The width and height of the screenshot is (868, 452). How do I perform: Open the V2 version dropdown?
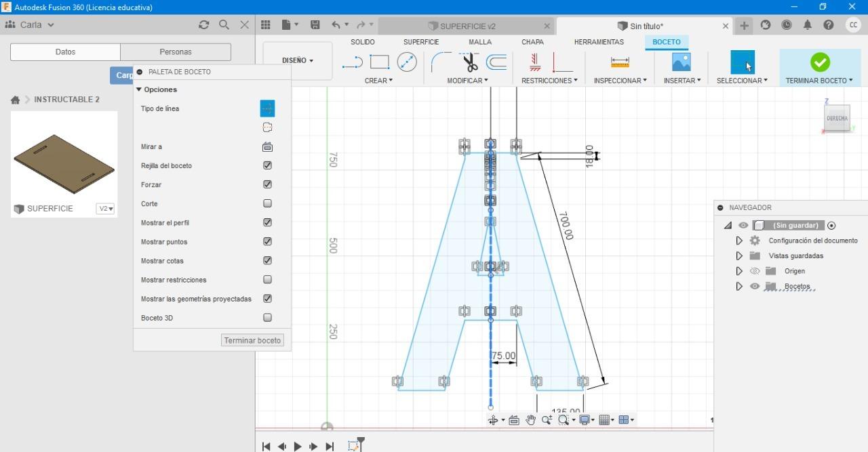105,209
